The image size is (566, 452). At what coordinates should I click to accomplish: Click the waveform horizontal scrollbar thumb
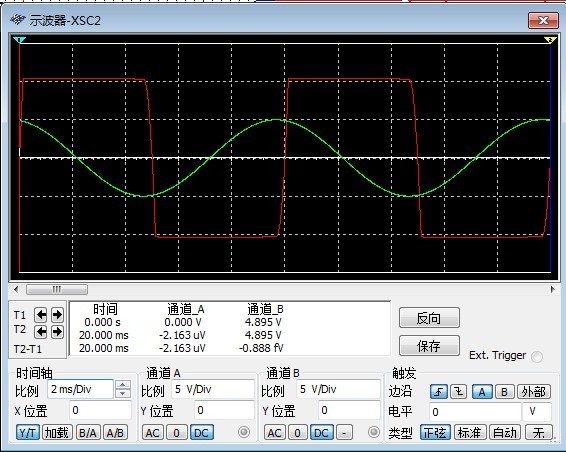57,289
